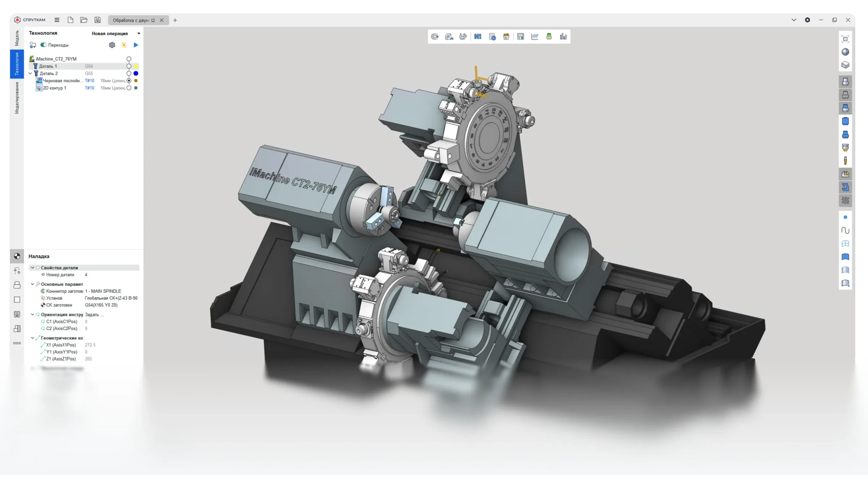Select the tape measure tool

click(x=449, y=37)
